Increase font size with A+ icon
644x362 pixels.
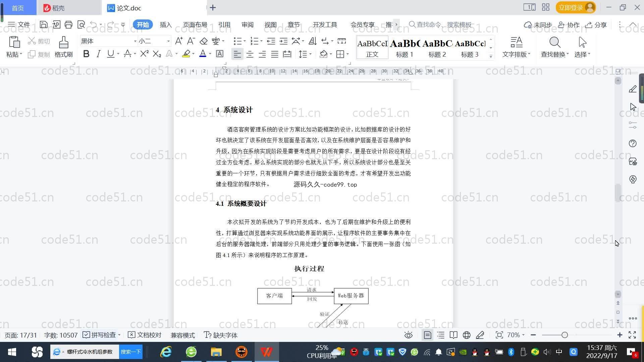[179, 41]
